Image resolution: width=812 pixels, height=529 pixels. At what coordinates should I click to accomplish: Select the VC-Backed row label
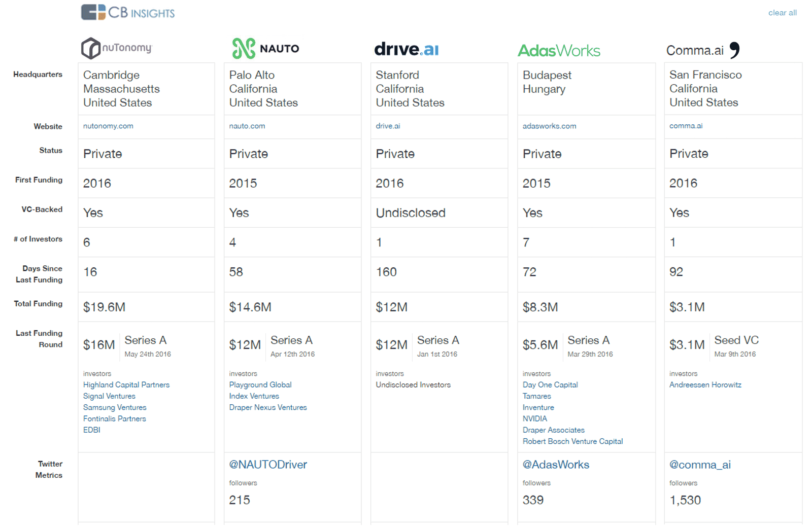[42, 209]
